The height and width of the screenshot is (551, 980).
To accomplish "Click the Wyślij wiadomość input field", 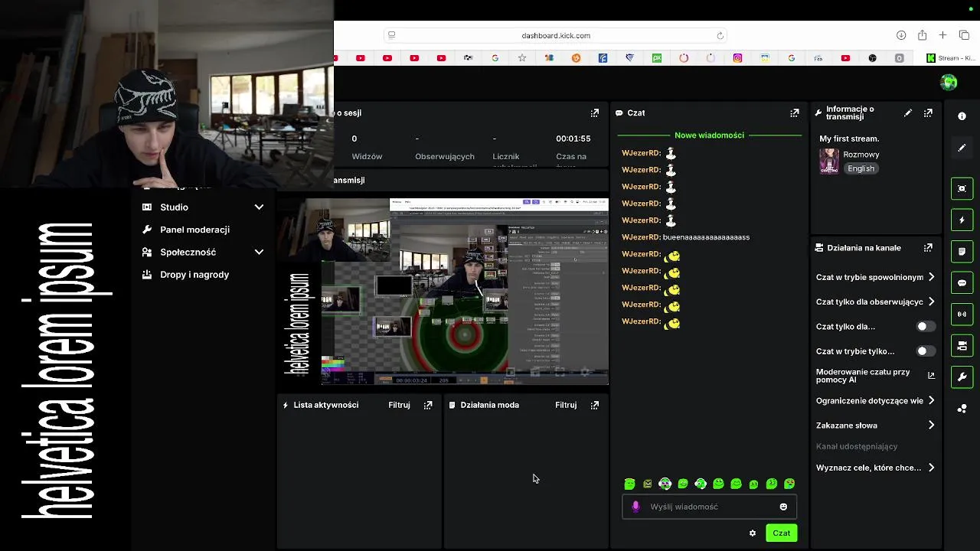I will [x=709, y=507].
